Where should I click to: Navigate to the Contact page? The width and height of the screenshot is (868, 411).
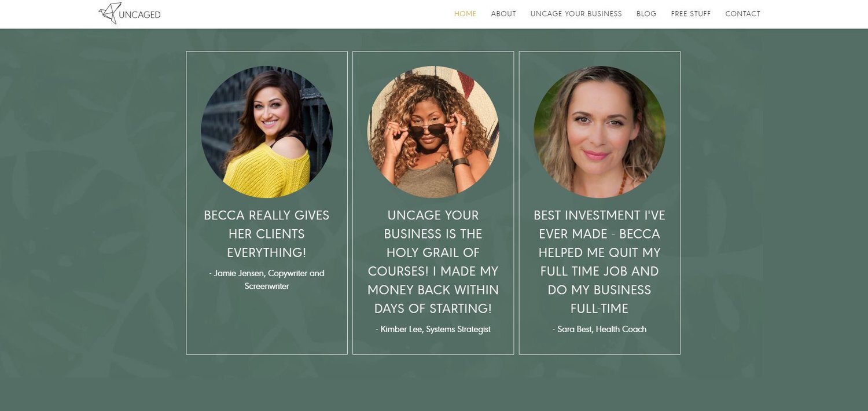(743, 14)
